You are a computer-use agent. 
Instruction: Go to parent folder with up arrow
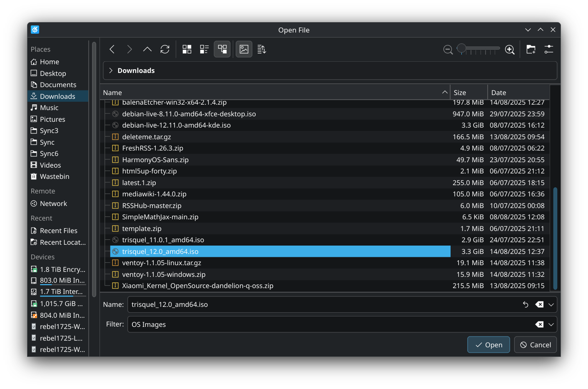click(147, 50)
